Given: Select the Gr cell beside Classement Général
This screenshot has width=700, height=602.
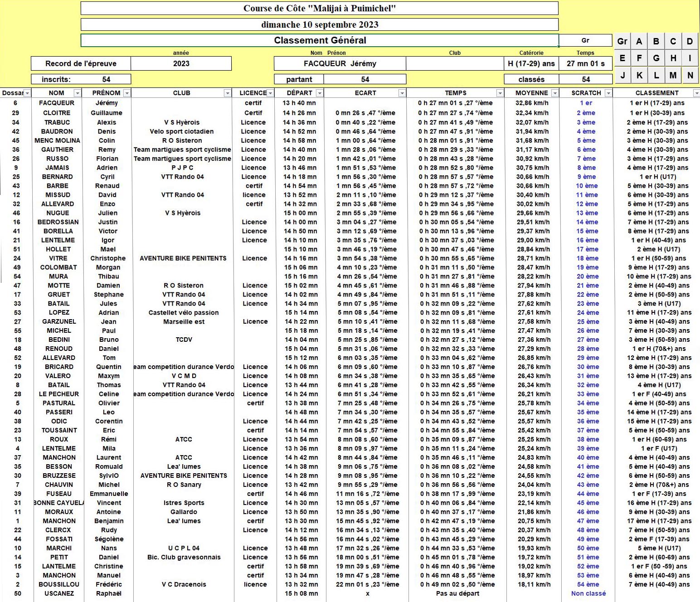Looking at the screenshot, I should point(585,40).
